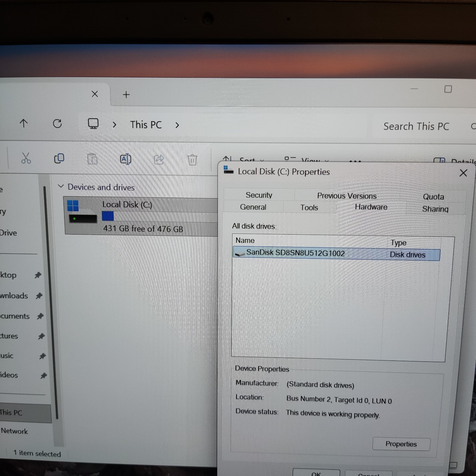Click Cancel in Properties dialog
Screen dimensions: 476x476
[x=368, y=473]
